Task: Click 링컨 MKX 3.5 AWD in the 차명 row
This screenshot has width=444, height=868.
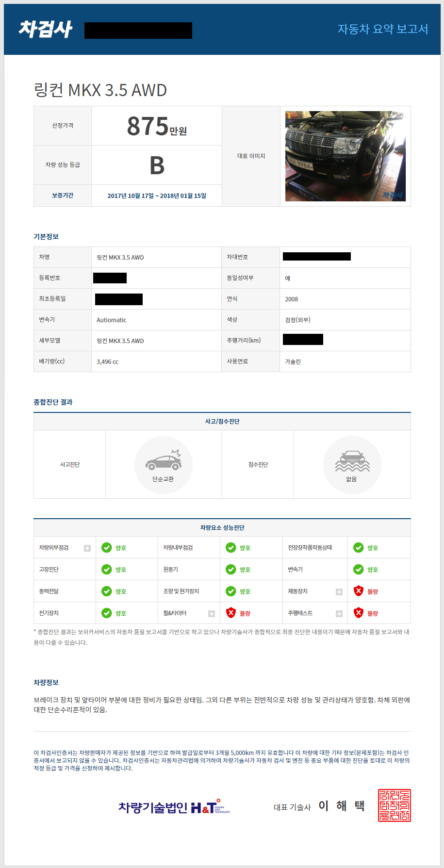Action: pos(120,258)
